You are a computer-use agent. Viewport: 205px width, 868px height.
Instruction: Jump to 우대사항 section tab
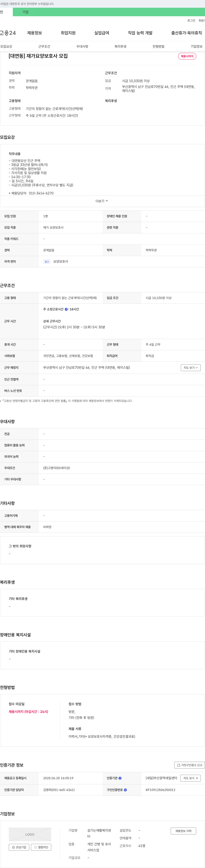82,46
